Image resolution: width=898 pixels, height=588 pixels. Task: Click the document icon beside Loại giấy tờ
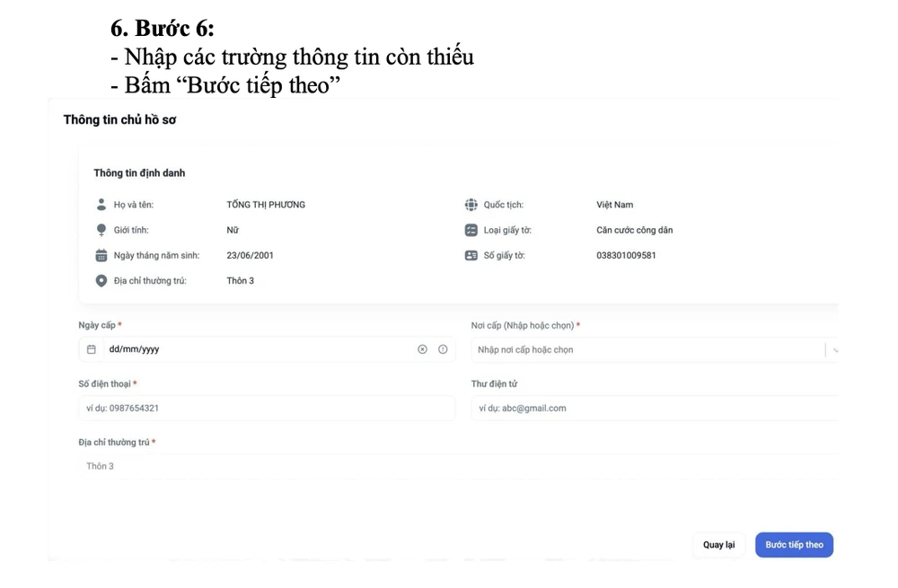pyautogui.click(x=471, y=231)
